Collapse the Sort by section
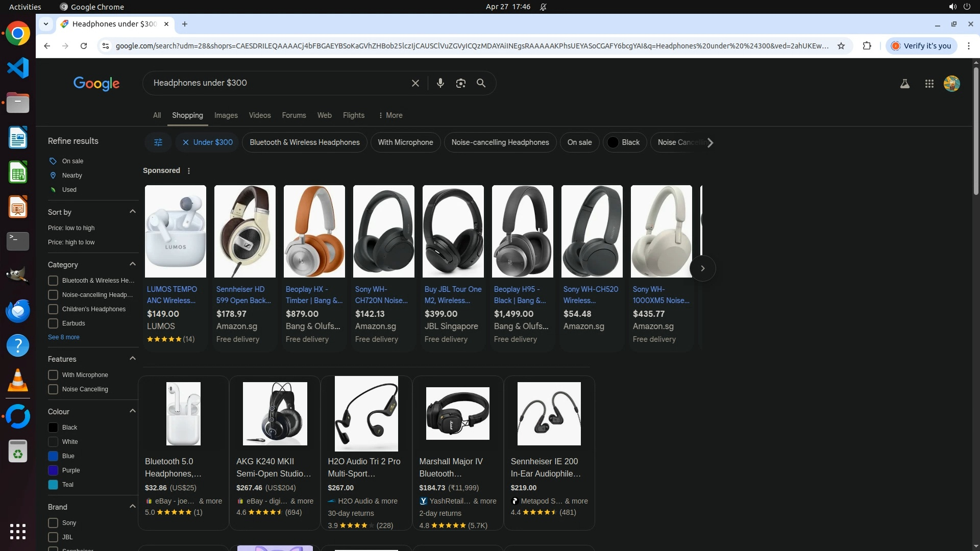Screen dimensions: 980x551 [133, 212]
